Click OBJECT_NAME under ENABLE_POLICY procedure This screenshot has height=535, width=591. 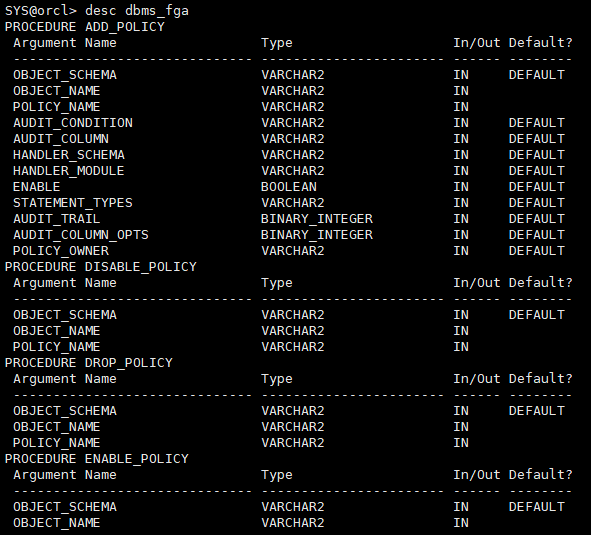[x=57, y=523]
